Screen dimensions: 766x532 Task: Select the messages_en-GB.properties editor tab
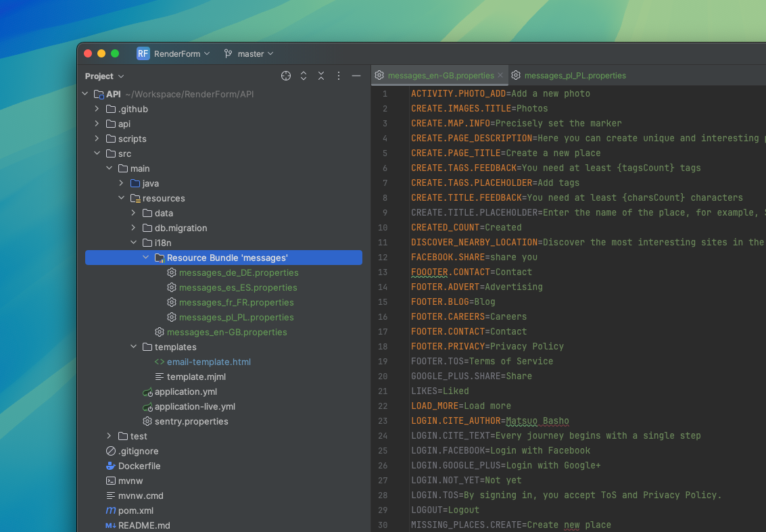click(440, 75)
